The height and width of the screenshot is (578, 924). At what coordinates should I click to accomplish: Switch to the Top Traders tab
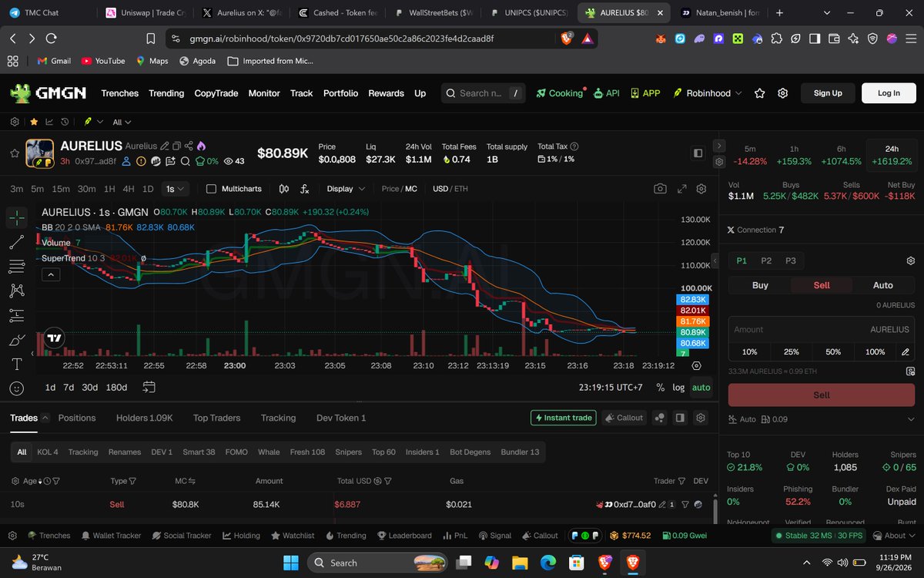click(x=216, y=418)
